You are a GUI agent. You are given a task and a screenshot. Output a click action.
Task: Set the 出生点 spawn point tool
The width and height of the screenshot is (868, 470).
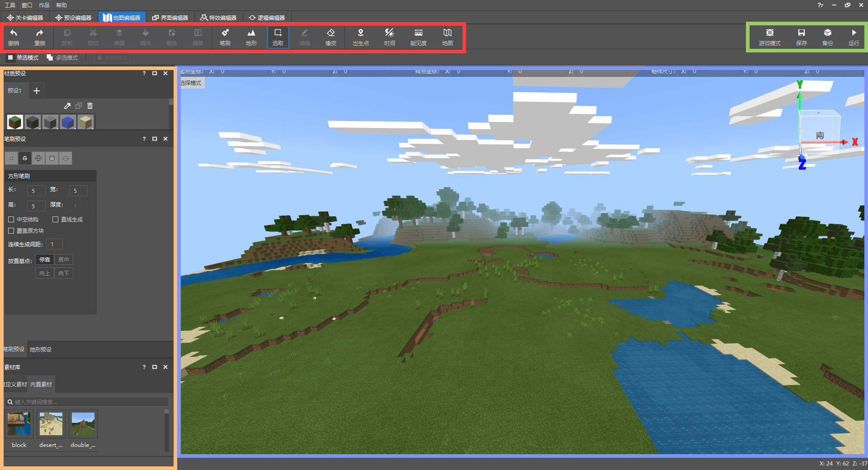click(x=361, y=37)
